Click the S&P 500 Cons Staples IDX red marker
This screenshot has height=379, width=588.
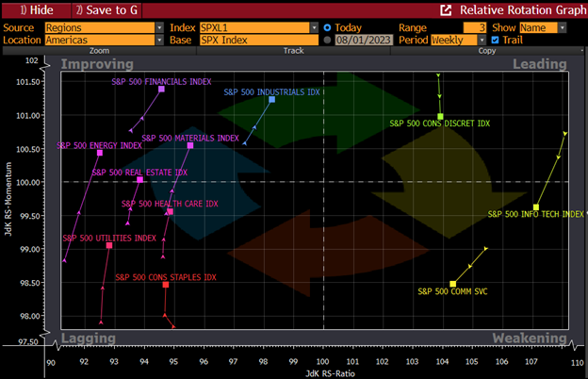[x=166, y=285]
